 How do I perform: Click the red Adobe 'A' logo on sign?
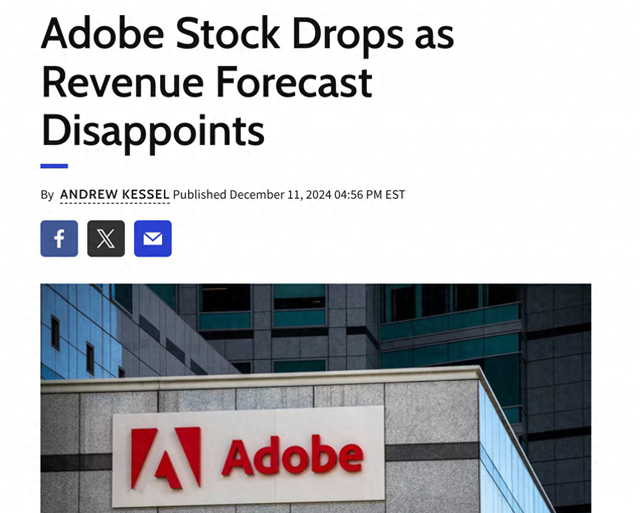pos(166,457)
